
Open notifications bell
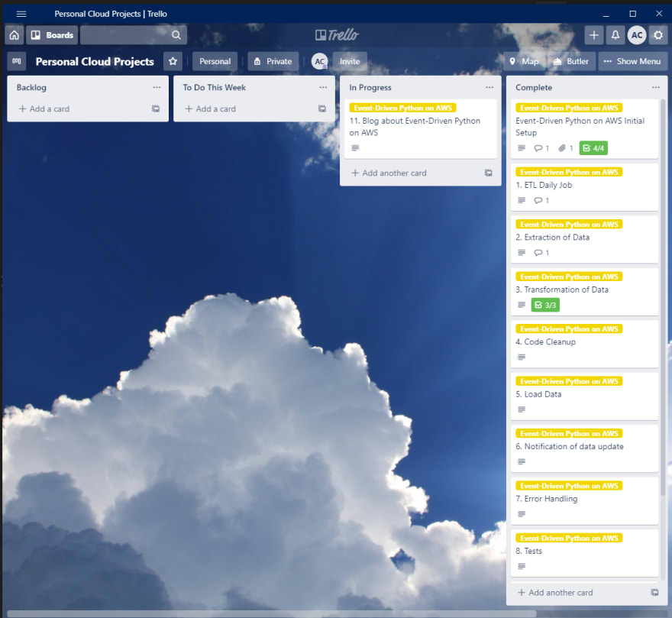point(615,35)
